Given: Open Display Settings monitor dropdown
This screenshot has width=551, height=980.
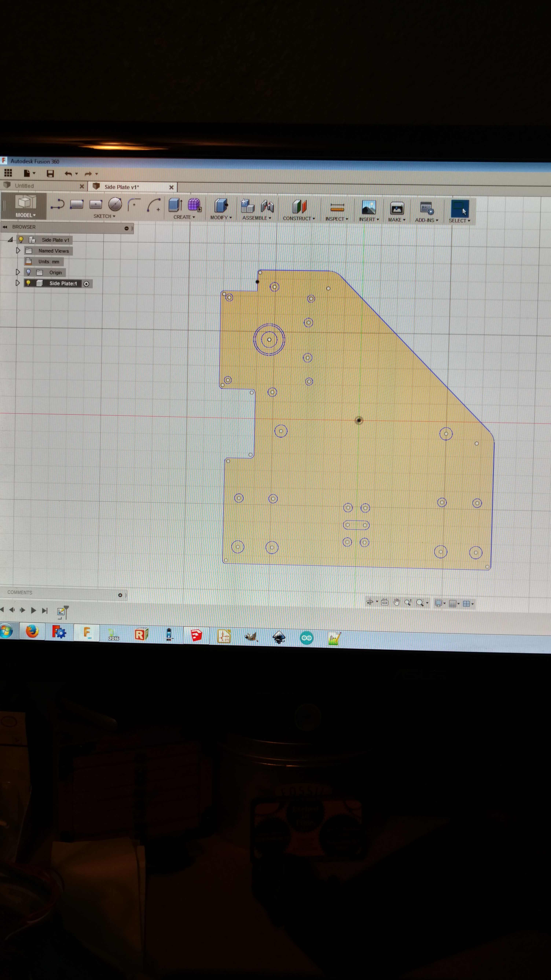Looking at the screenshot, I should point(440,603).
